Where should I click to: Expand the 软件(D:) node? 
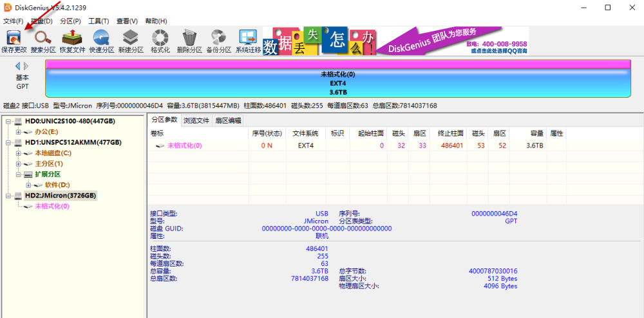tap(28, 185)
